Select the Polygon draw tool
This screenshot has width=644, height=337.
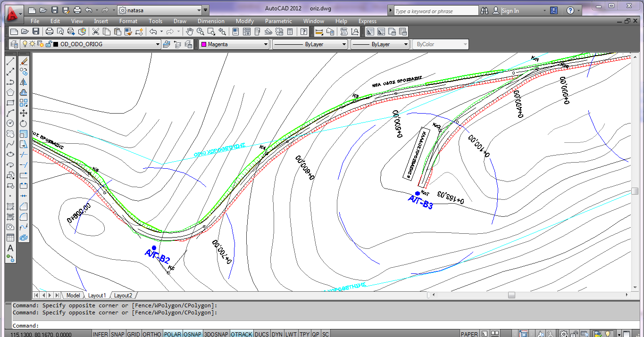pos(10,92)
